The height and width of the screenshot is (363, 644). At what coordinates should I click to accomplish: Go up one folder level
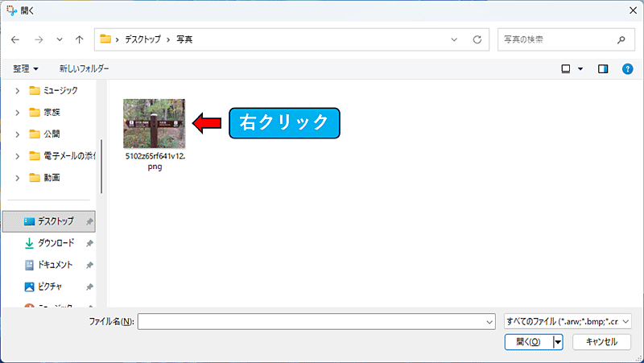(x=79, y=39)
